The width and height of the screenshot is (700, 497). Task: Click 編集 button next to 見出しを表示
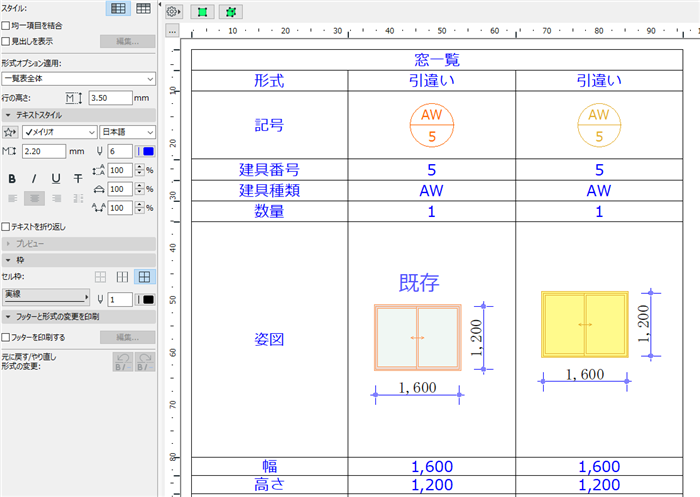[128, 41]
